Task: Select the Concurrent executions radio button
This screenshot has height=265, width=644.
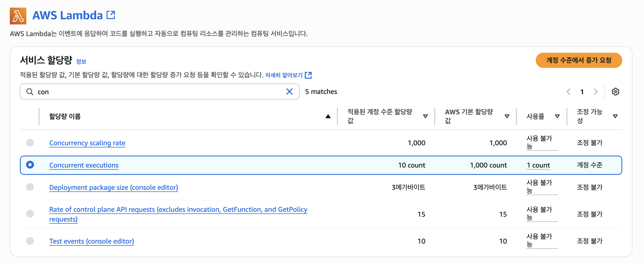Action: (30, 165)
